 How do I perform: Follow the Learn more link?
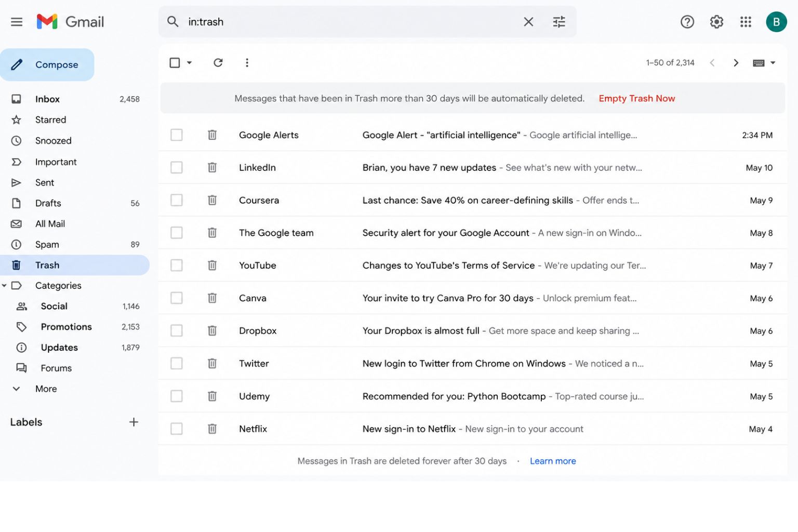tap(553, 461)
